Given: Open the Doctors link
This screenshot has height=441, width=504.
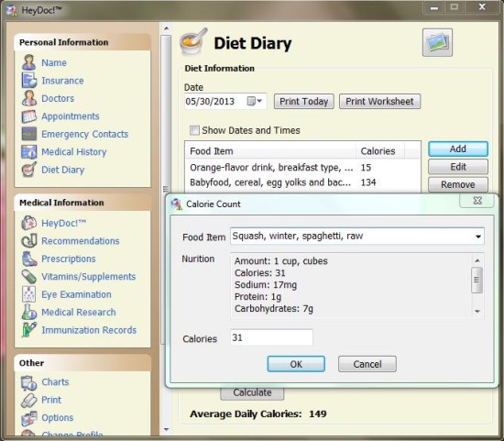Looking at the screenshot, I should [x=58, y=98].
